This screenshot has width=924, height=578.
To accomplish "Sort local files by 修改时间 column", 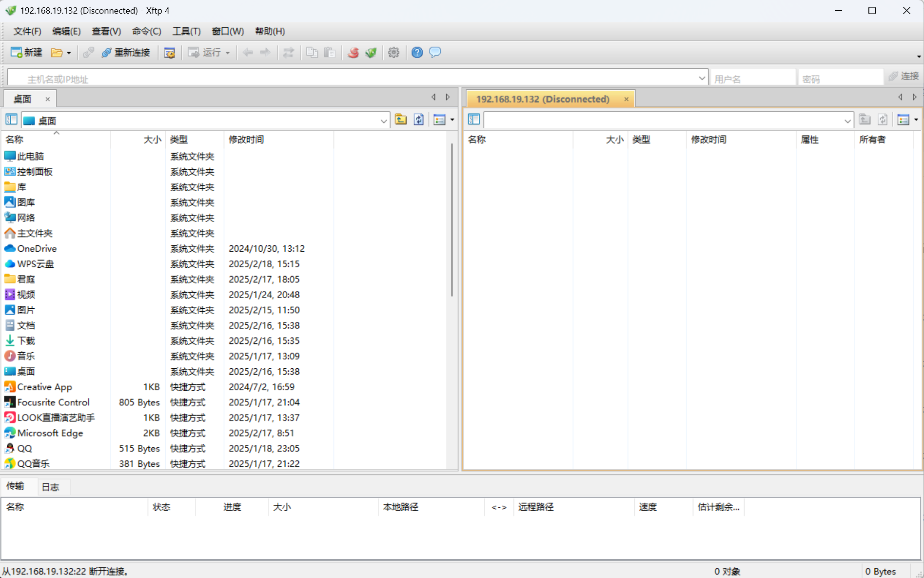I will click(279, 140).
